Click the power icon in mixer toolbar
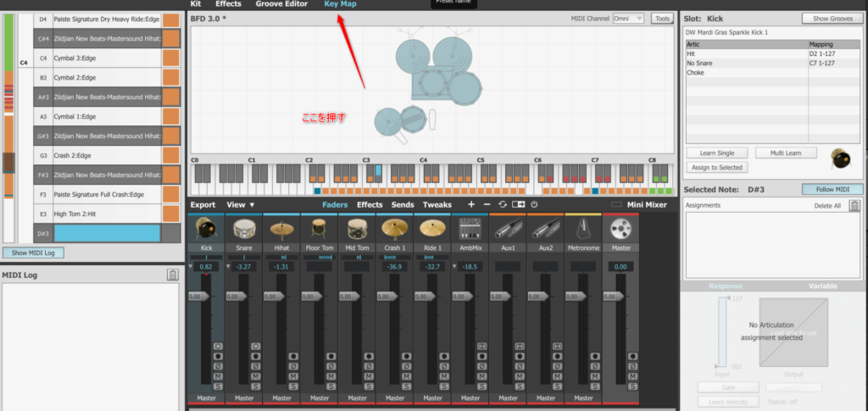Image resolution: width=868 pixels, height=411 pixels. (535, 205)
